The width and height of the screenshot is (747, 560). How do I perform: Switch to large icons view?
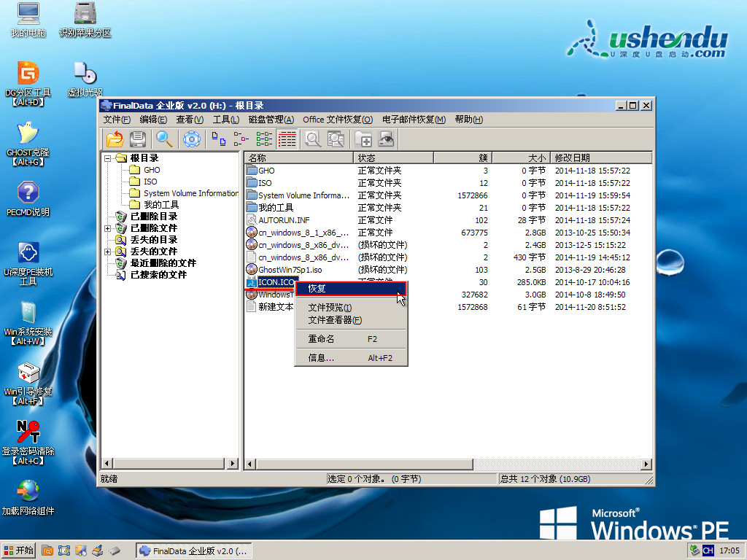pyautogui.click(x=219, y=139)
